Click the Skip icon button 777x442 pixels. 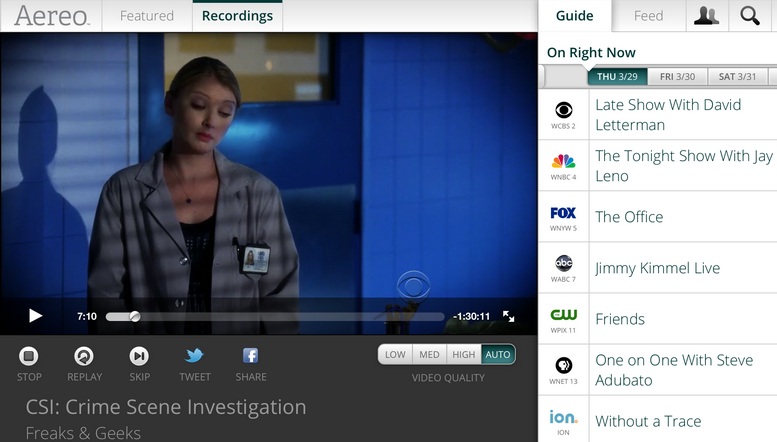pos(139,356)
